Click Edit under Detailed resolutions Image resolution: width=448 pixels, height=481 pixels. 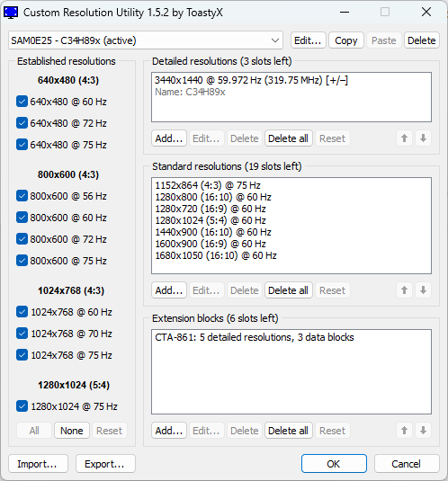point(206,138)
